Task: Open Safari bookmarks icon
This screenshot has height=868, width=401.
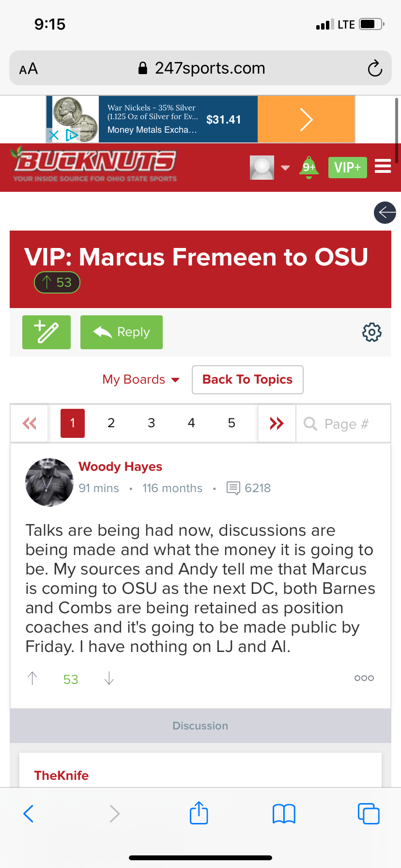Action: (x=284, y=814)
